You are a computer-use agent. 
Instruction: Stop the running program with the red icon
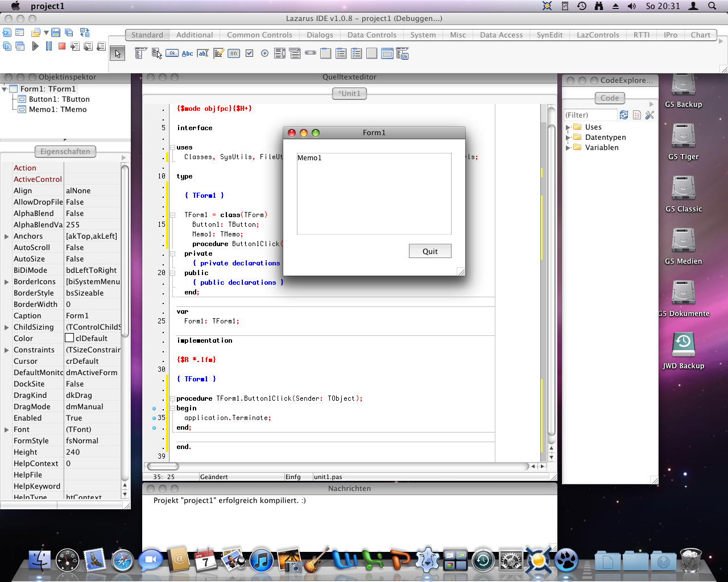(62, 46)
